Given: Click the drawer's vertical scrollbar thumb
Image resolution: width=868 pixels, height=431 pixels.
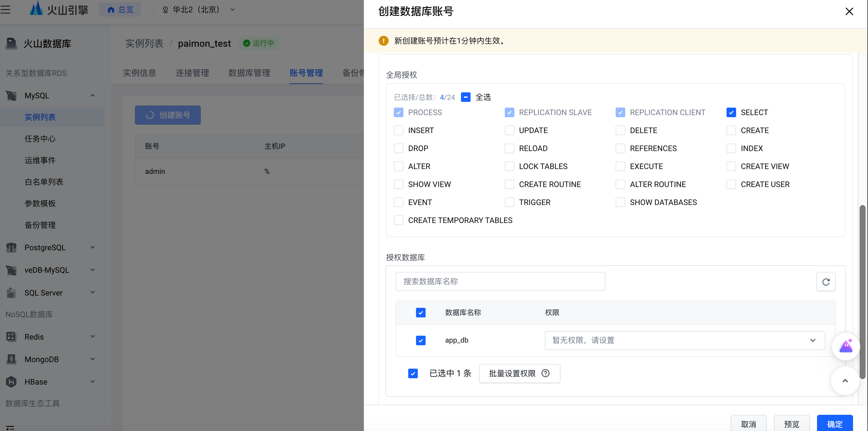Looking at the screenshot, I should 862,292.
